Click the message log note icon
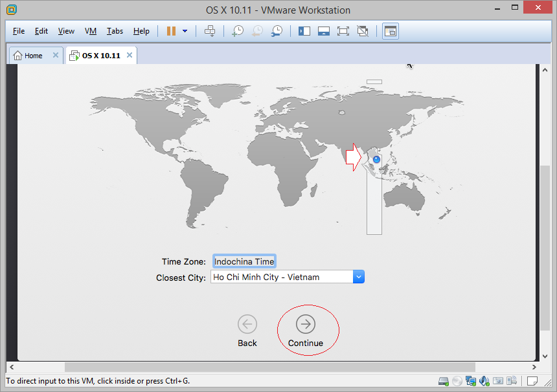 point(532,382)
